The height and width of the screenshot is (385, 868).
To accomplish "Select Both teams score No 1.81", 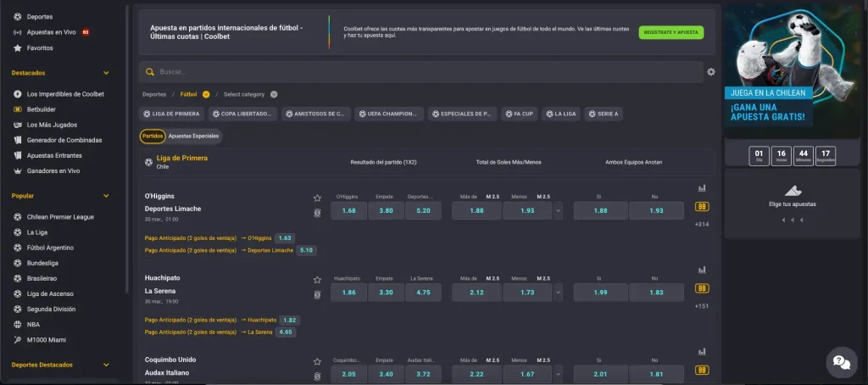I will pyautogui.click(x=656, y=374).
